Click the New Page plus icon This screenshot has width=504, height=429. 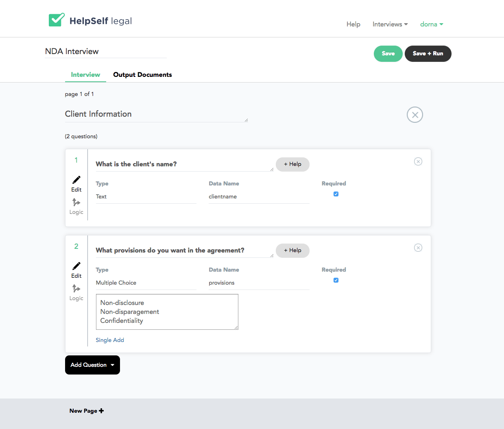[101, 411]
